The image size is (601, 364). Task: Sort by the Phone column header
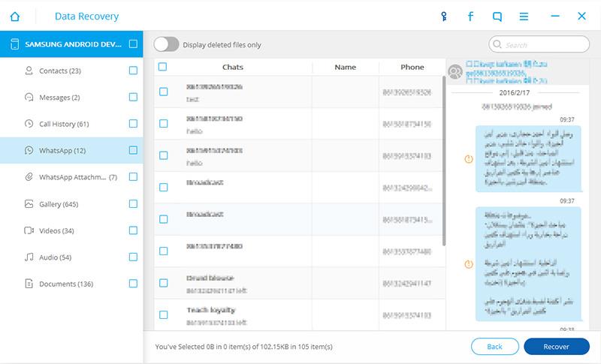[412, 67]
